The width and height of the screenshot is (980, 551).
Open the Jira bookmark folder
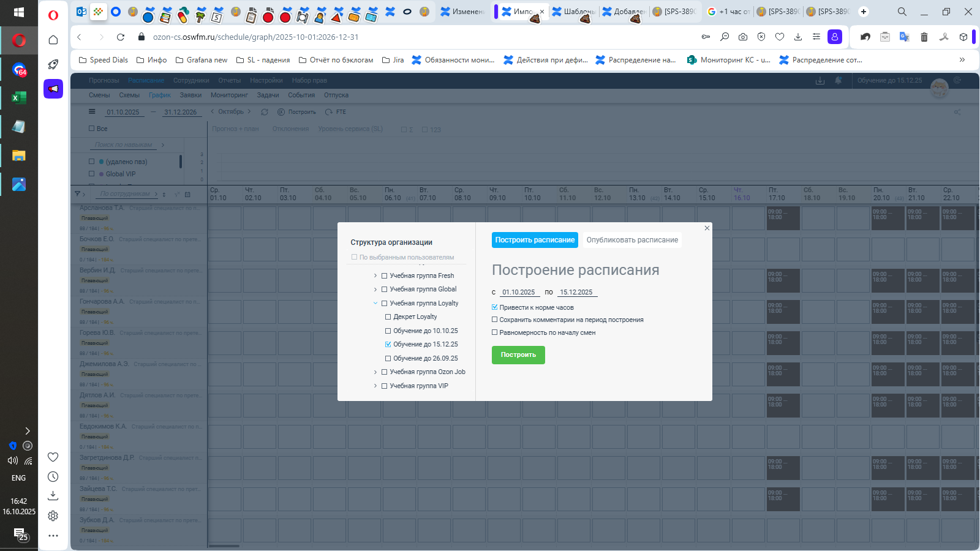click(x=393, y=60)
